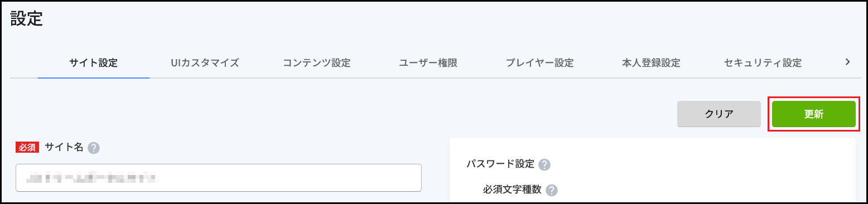The width and height of the screenshot is (868, 204).
Task: Open the UIカスタマイズ tab
Action: pyautogui.click(x=205, y=63)
